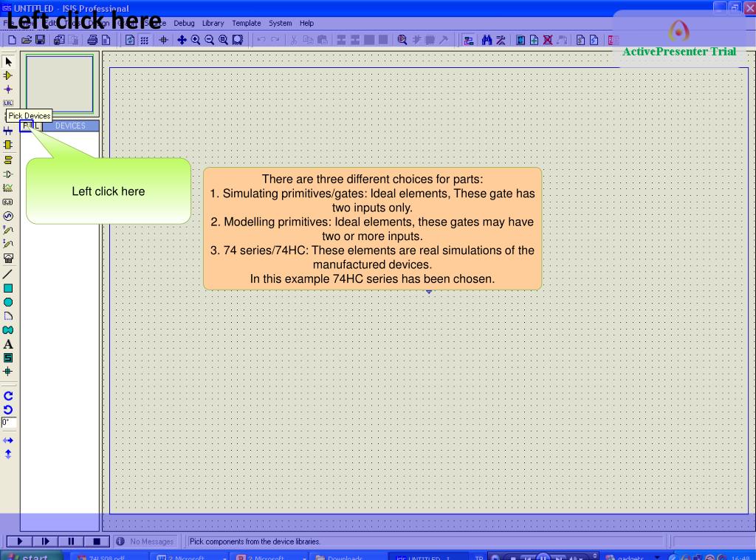Select the Tape recorder mode tool
The width and height of the screenshot is (756, 560).
click(x=8, y=202)
